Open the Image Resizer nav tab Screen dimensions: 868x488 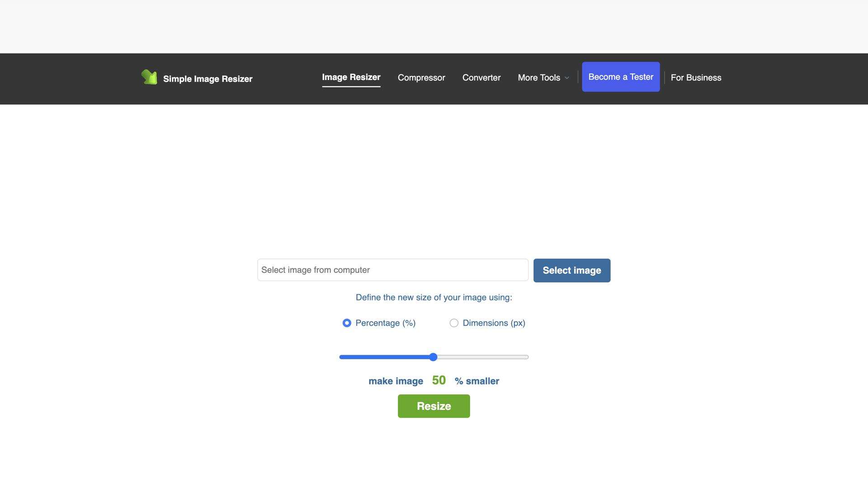(x=351, y=77)
